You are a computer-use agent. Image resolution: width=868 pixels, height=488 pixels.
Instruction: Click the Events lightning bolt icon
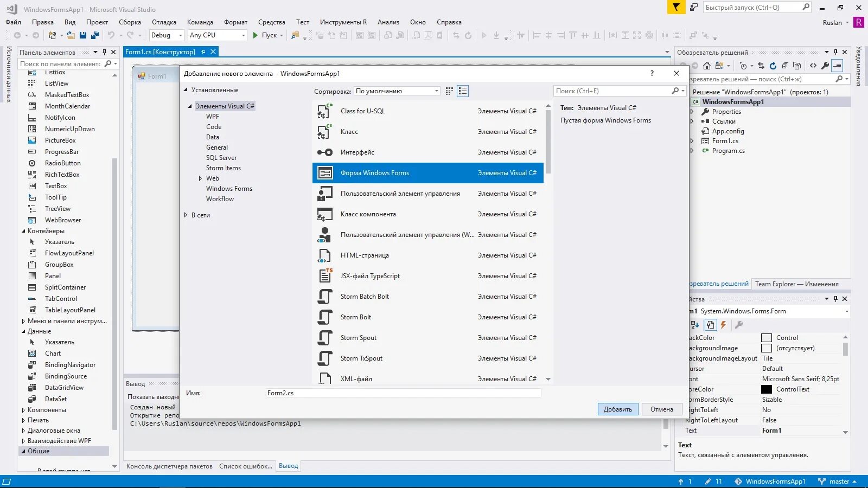[x=723, y=325]
